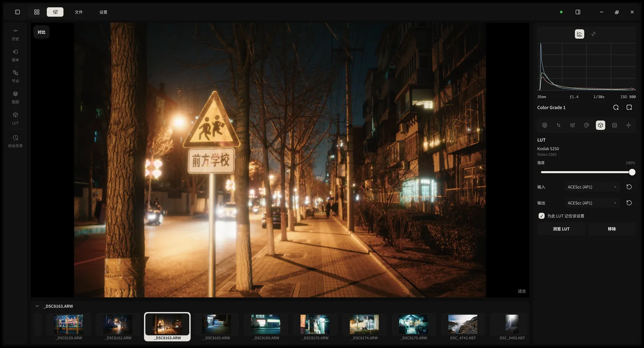Open the sparkle effects tool tab
Screen dimensions: 644x348
coord(628,125)
